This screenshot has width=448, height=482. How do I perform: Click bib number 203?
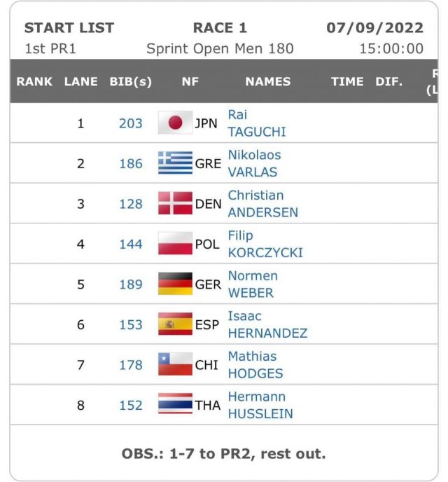[x=131, y=123]
